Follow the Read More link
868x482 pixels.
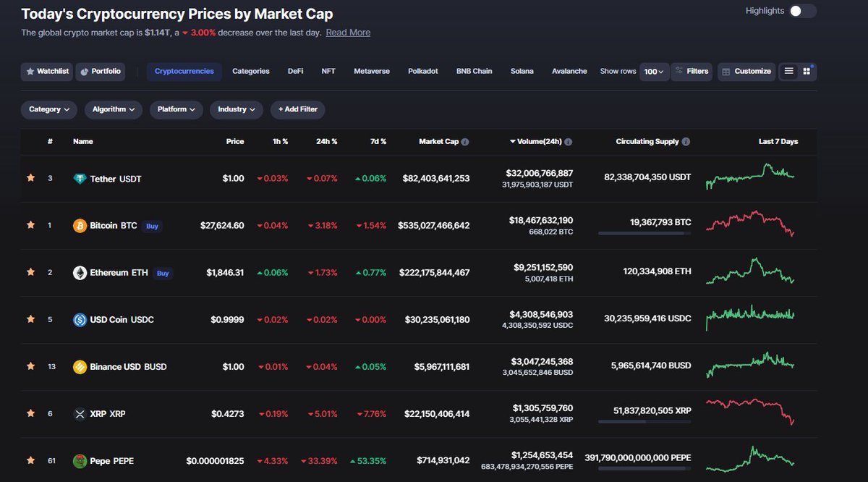348,33
